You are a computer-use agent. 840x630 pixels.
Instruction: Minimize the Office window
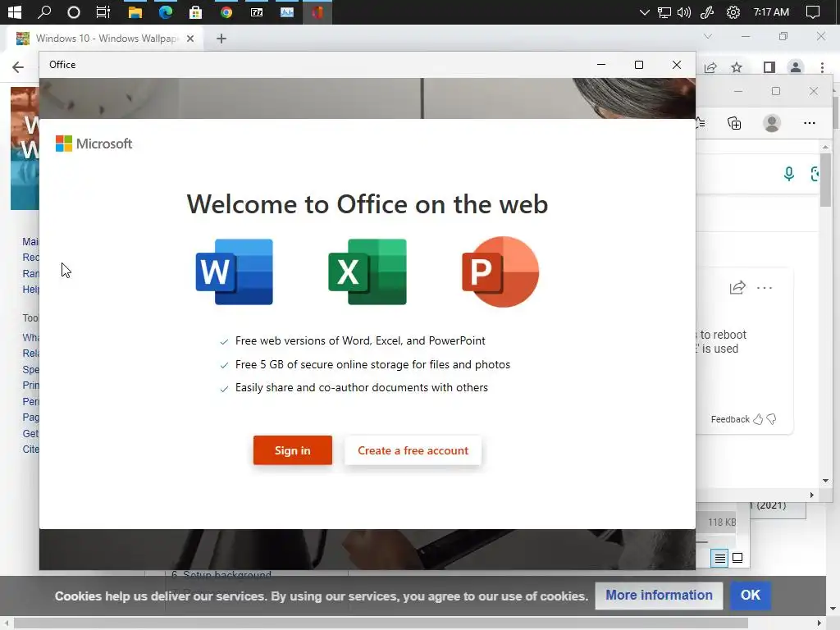coord(601,65)
